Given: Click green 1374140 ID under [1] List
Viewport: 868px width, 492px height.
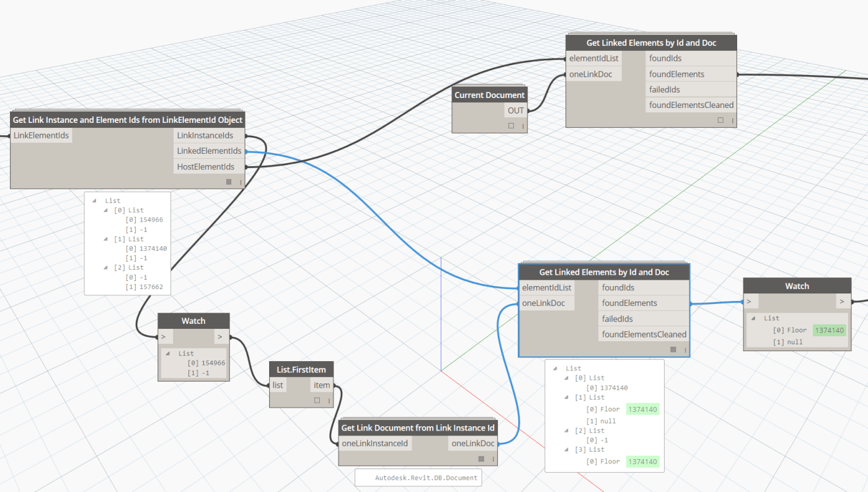Looking at the screenshot, I should click(x=642, y=409).
